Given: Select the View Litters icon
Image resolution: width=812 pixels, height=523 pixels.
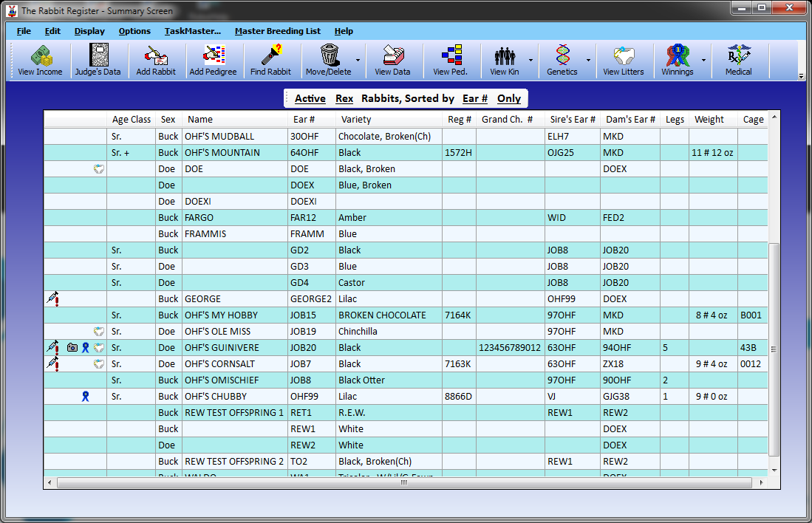Looking at the screenshot, I should tap(623, 59).
